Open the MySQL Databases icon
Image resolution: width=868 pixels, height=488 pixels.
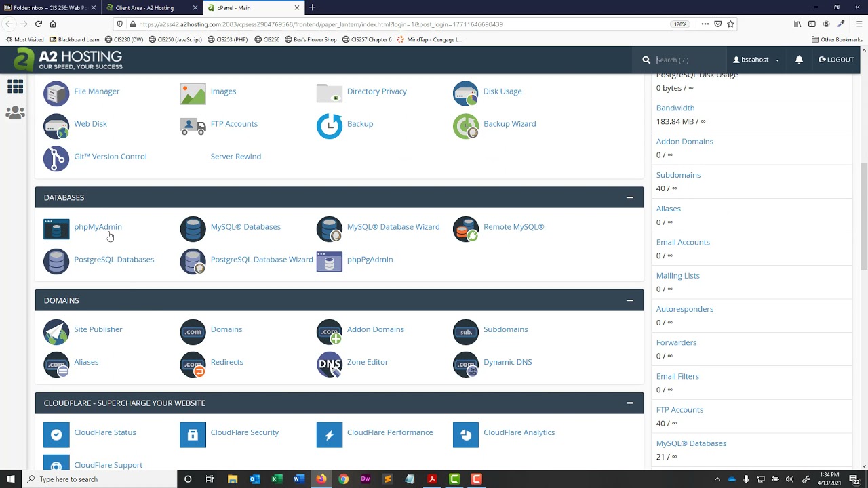(193, 229)
